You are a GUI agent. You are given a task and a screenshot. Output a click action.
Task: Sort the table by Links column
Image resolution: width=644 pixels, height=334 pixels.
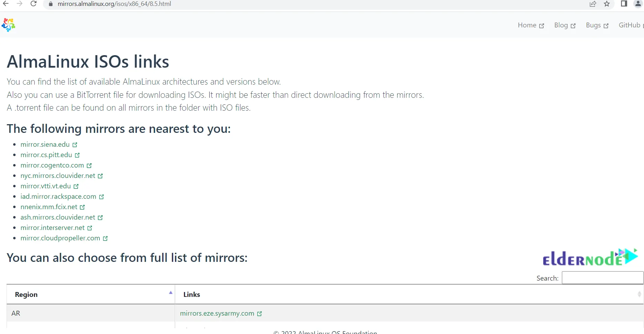409,294
